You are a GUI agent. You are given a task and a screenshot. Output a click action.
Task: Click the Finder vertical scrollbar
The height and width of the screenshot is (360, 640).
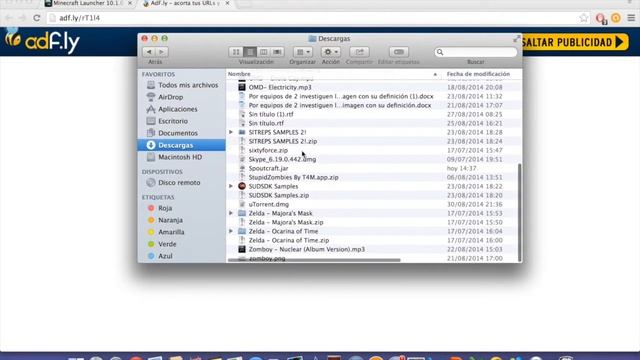click(x=519, y=212)
